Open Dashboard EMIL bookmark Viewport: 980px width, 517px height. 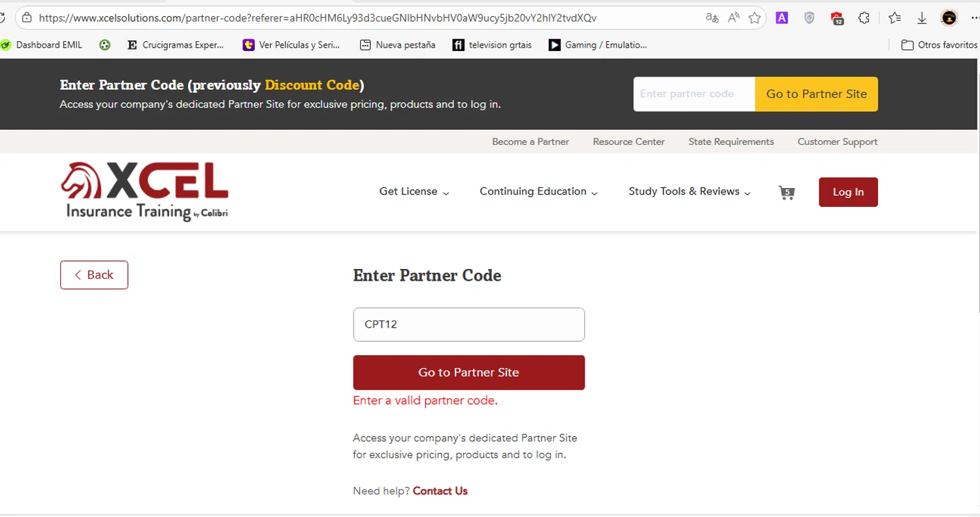[x=42, y=45]
